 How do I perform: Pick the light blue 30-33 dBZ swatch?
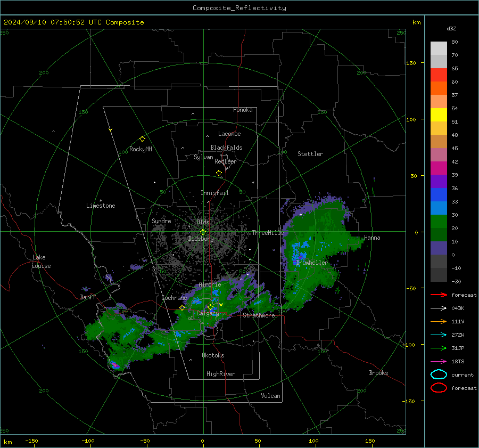[439, 208]
